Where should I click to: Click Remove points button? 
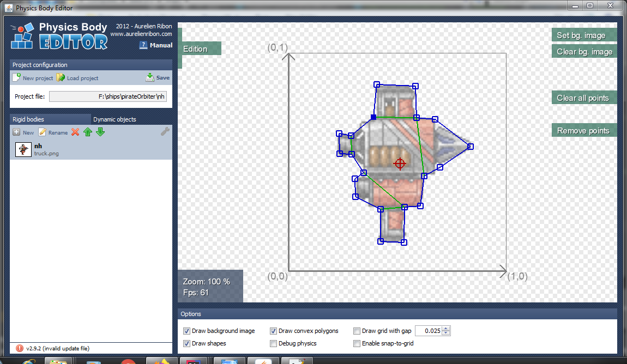tap(584, 131)
